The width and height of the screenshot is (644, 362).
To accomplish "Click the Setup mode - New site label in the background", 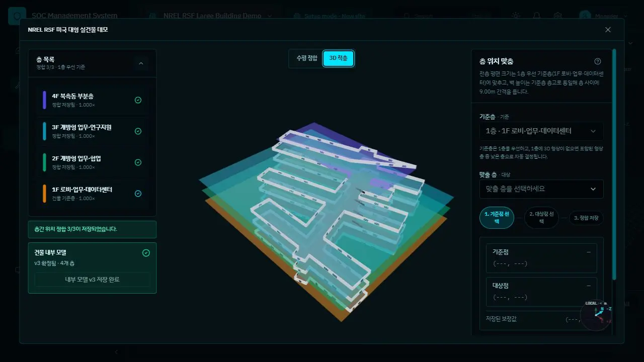I will click(x=335, y=16).
